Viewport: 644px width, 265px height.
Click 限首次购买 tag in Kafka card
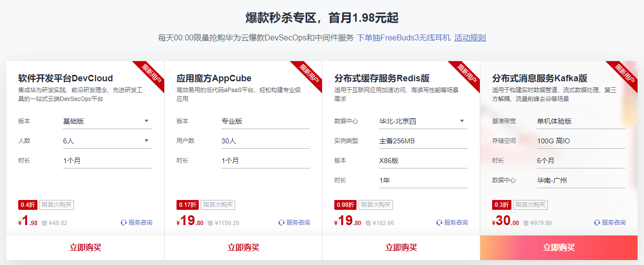pos(531,205)
